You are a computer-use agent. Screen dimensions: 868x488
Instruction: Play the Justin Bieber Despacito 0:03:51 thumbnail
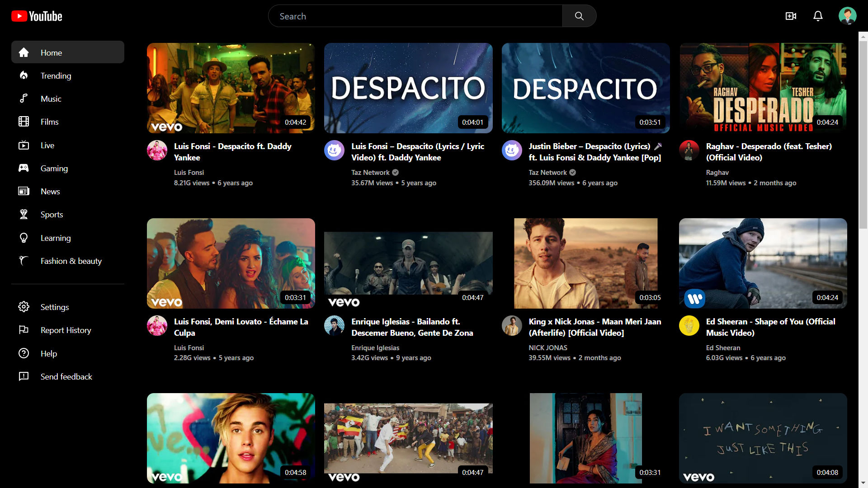click(586, 88)
